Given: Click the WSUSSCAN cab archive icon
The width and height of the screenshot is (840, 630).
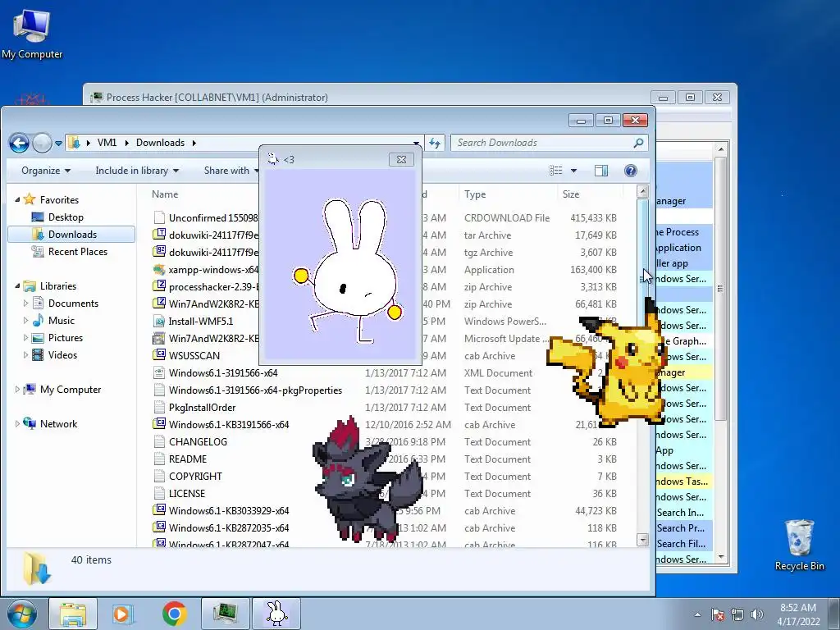Looking at the screenshot, I should tap(159, 355).
